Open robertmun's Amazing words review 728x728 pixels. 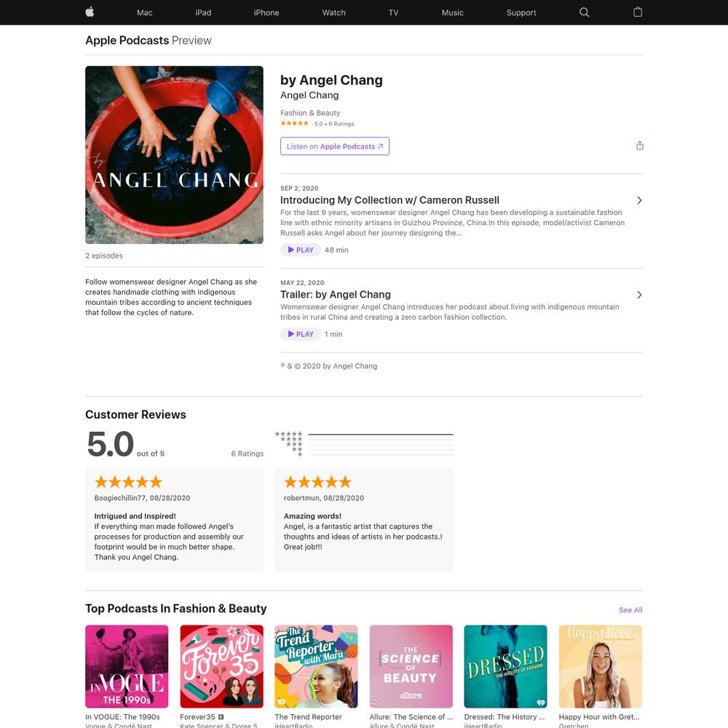click(x=363, y=520)
